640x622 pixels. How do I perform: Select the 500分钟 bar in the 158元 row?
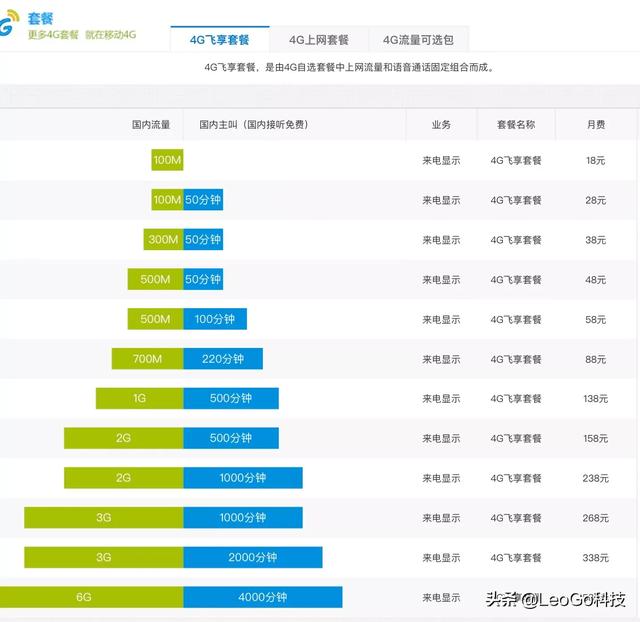coord(231,438)
